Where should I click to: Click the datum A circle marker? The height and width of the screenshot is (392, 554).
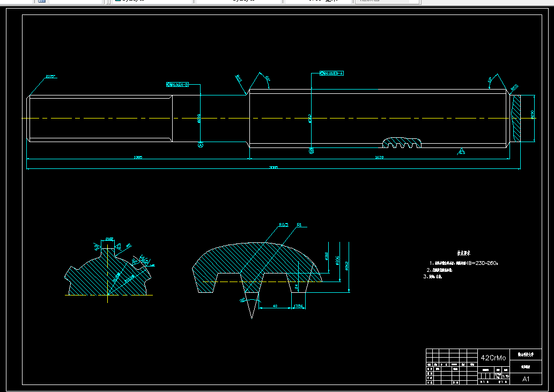[x=201, y=145]
